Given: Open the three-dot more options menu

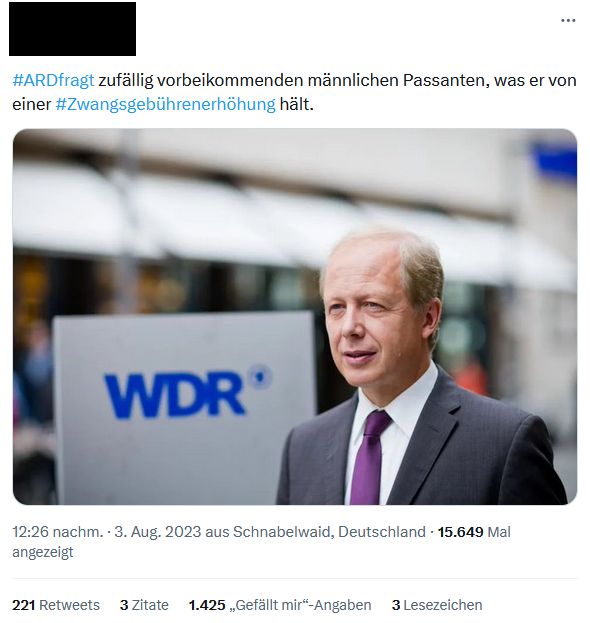Looking at the screenshot, I should 568,20.
